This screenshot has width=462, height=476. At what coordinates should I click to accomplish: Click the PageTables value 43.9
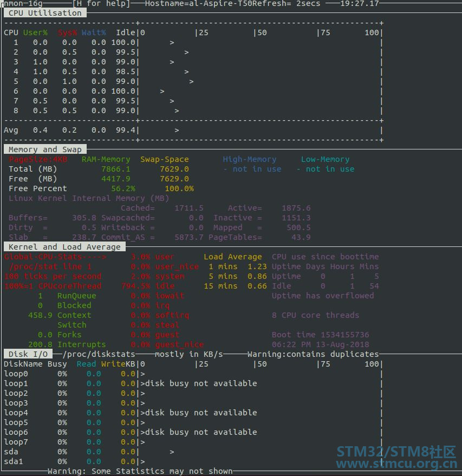point(301,237)
